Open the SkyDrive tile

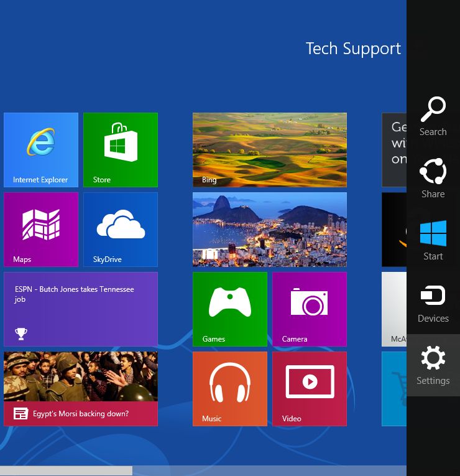tap(121, 230)
